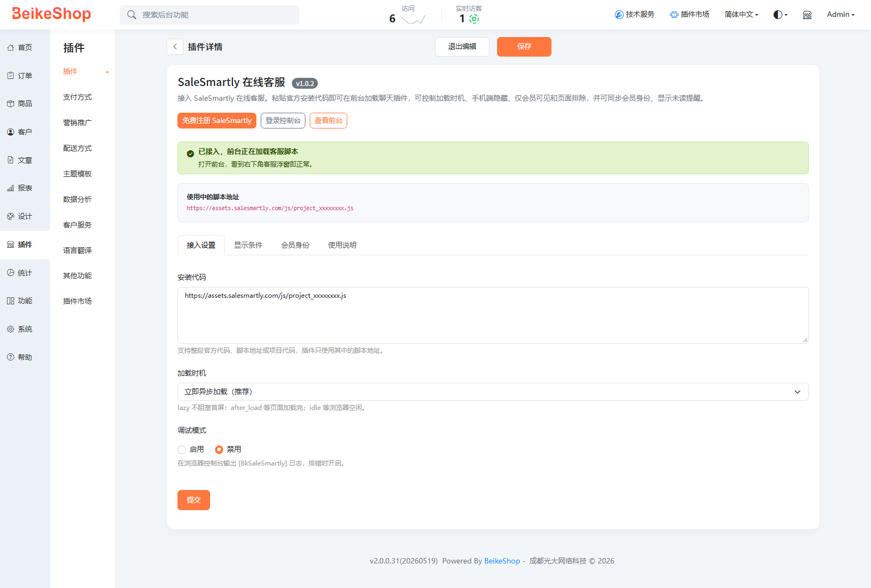Click the 搜索后台功能 search field
This screenshot has width=871, height=588.
pyautogui.click(x=210, y=15)
